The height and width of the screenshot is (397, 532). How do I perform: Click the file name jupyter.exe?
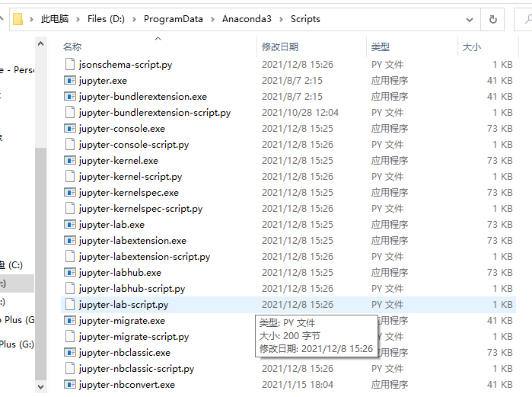(x=103, y=81)
